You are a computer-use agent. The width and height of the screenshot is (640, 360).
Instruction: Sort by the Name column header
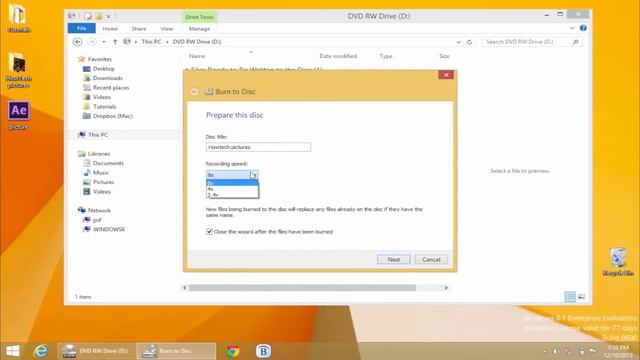197,56
